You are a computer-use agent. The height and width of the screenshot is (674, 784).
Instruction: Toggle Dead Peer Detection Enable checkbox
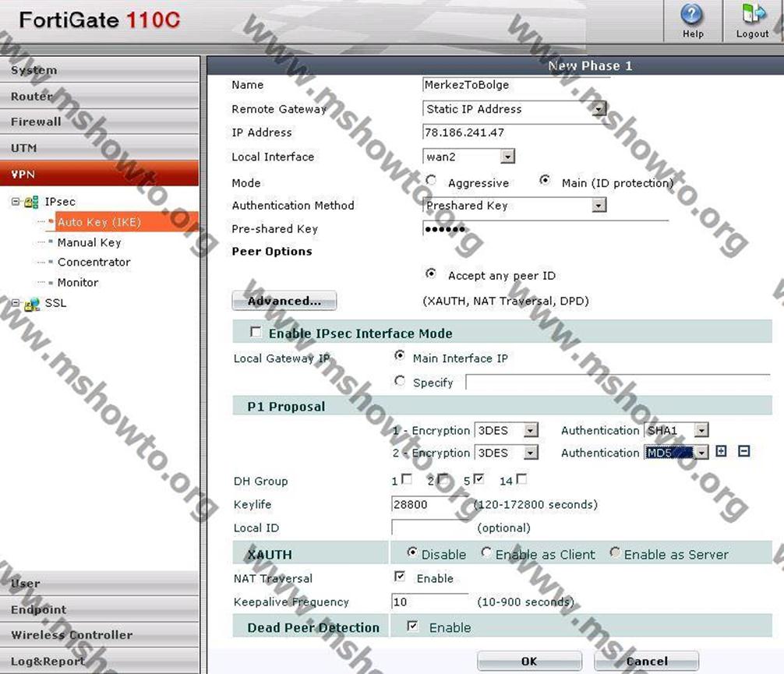point(412,626)
